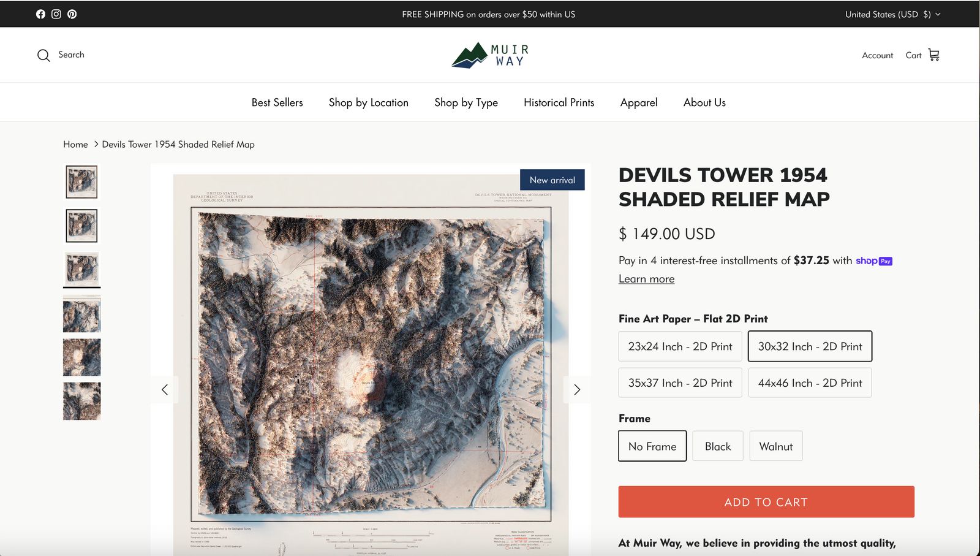The width and height of the screenshot is (980, 556).
Task: Click the Add to Cart button
Action: [x=766, y=502]
